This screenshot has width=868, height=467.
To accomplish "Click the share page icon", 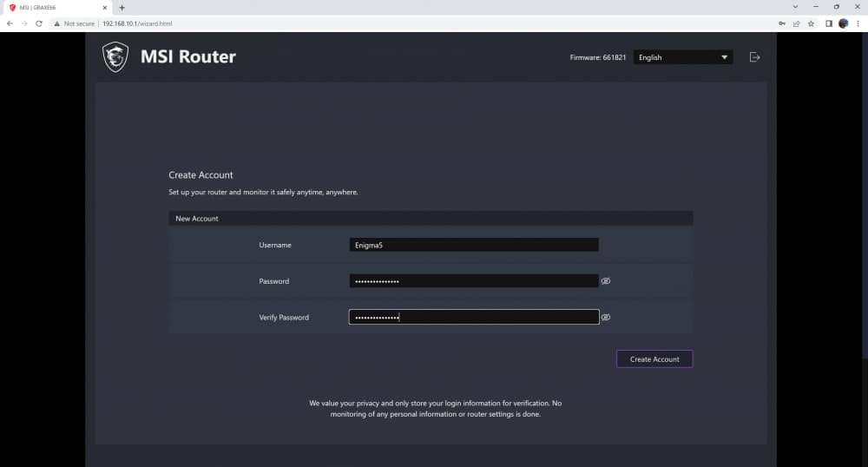I will pyautogui.click(x=796, y=23).
